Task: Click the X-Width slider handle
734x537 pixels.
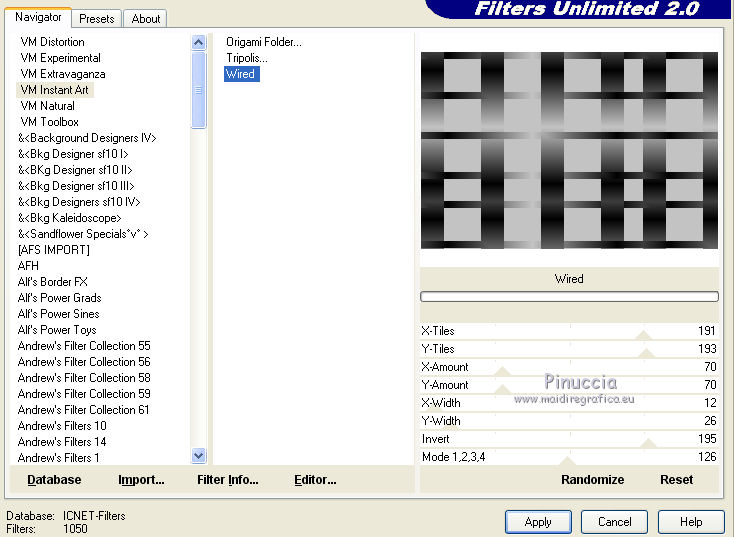Action: coord(435,408)
